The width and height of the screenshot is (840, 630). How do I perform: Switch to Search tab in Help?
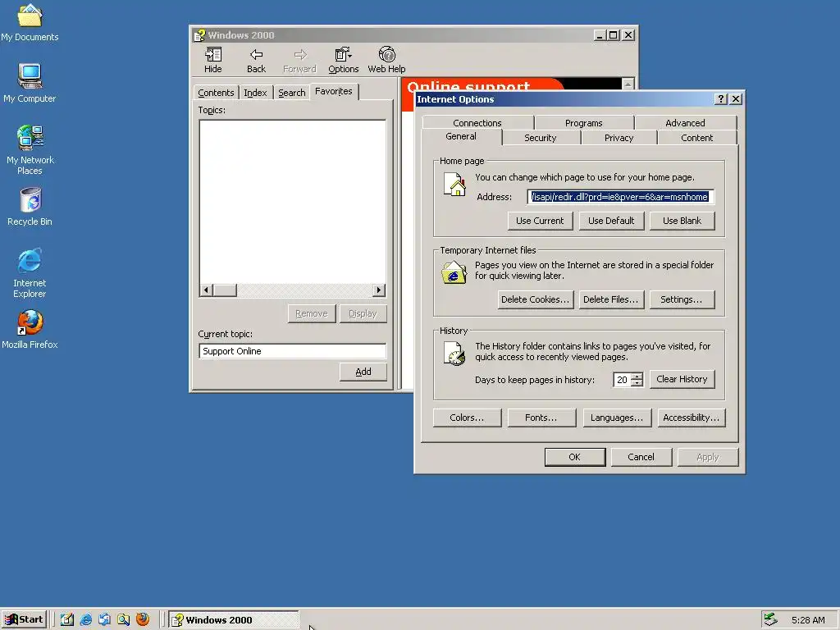pos(292,93)
